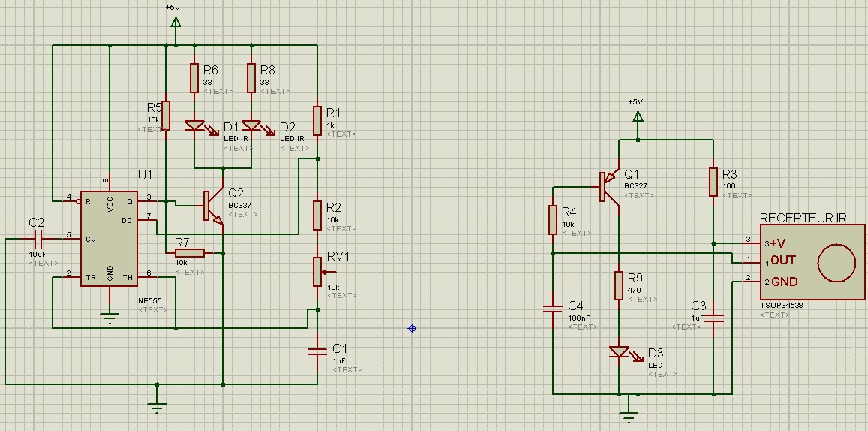Select the RV1 potentiometer symbol
The image size is (868, 431).
point(322,272)
